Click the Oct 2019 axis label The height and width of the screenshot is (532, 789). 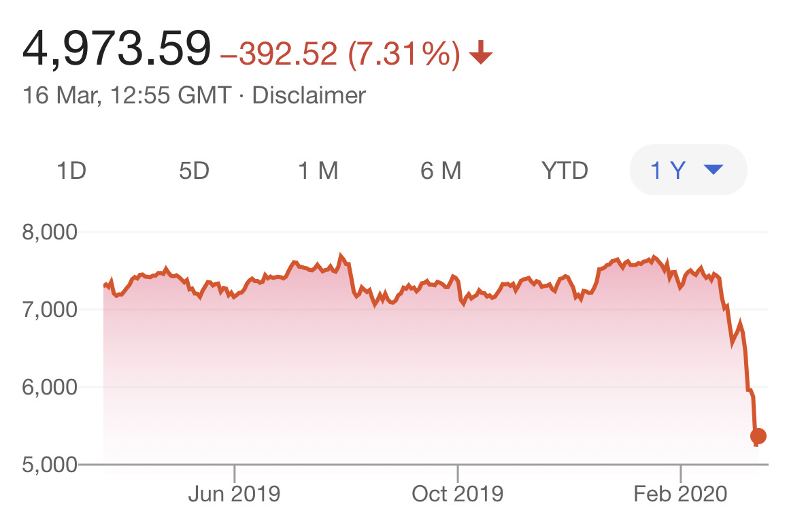[x=458, y=493]
